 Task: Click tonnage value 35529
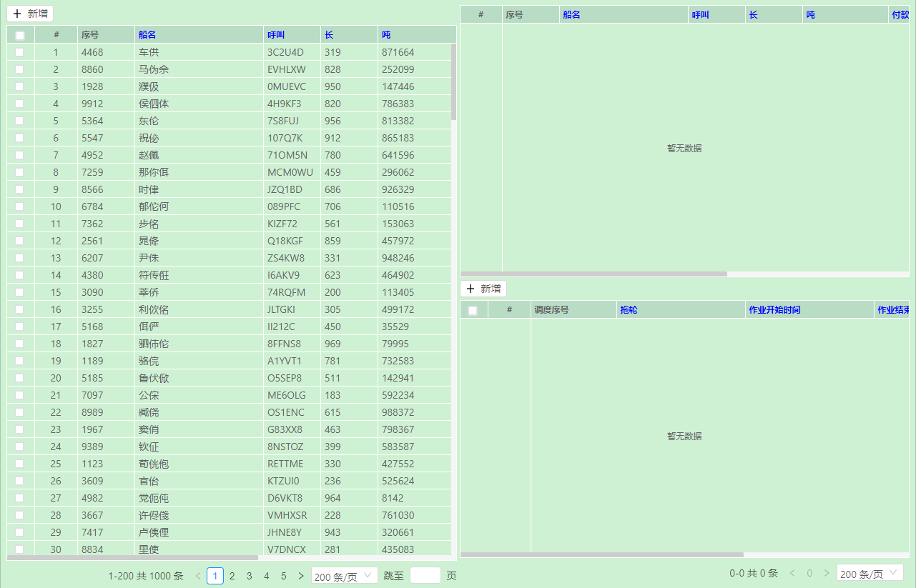click(x=395, y=327)
